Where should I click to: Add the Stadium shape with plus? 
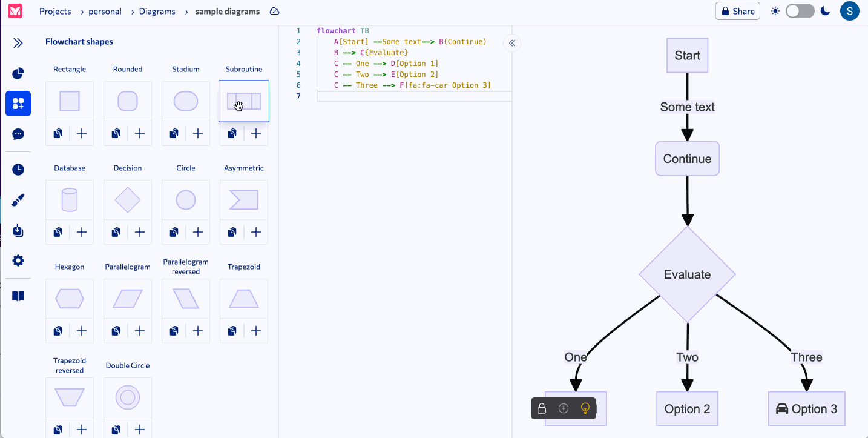click(x=198, y=133)
